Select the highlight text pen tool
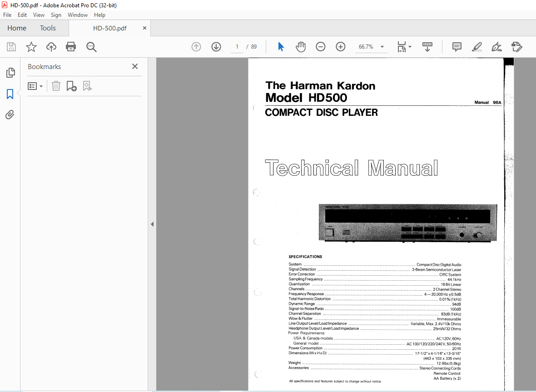The height and width of the screenshot is (392, 536). (x=477, y=47)
